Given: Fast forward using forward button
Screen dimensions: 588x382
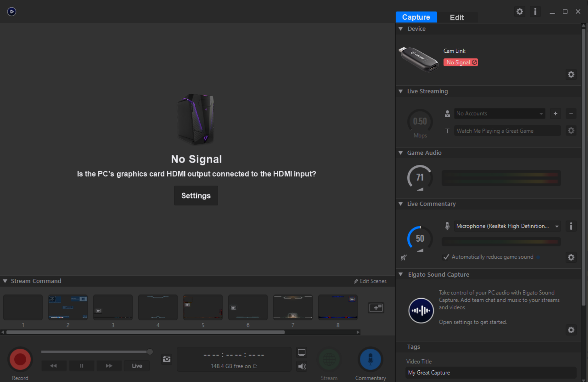Looking at the screenshot, I should 109,366.
